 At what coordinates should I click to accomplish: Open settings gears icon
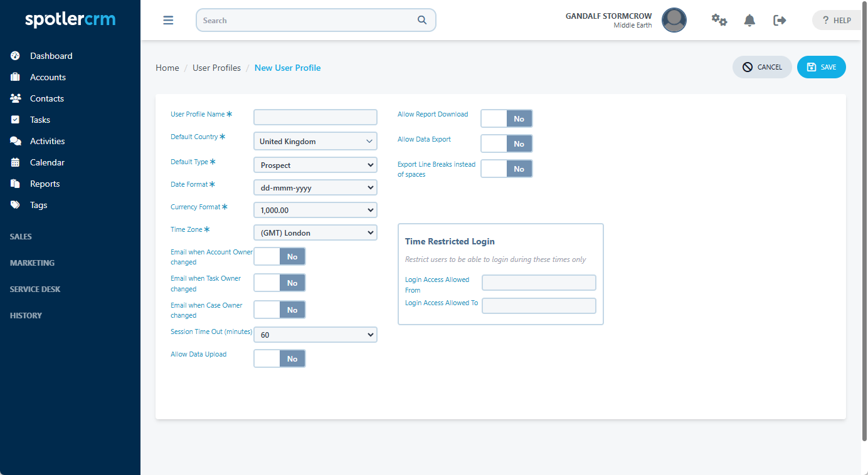(x=719, y=20)
